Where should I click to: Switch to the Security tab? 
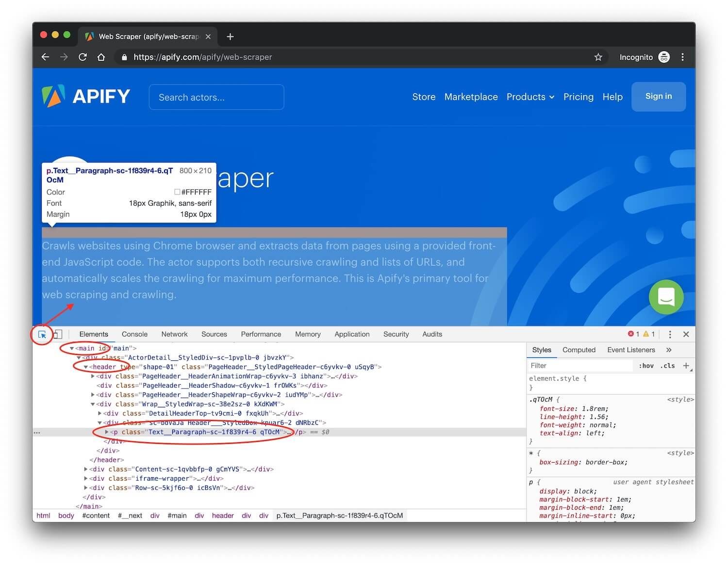pyautogui.click(x=396, y=334)
